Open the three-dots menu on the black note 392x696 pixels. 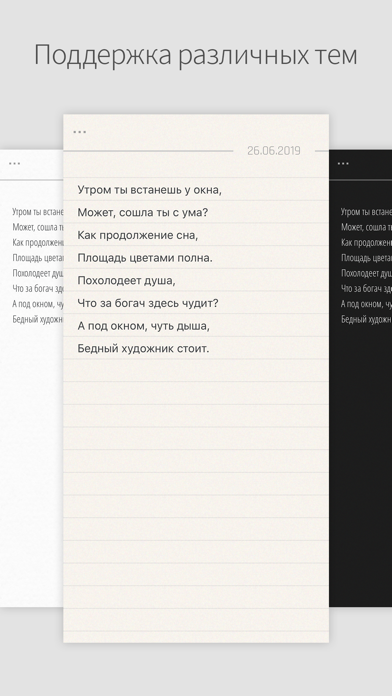(x=343, y=163)
